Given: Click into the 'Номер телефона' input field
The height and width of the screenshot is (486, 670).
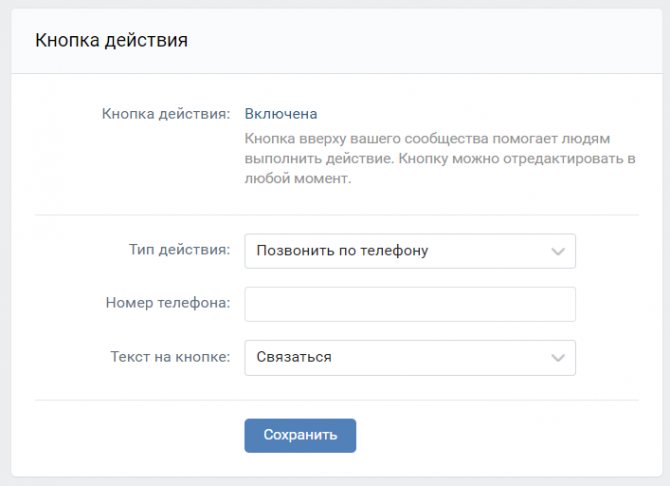Looking at the screenshot, I should 410,304.
